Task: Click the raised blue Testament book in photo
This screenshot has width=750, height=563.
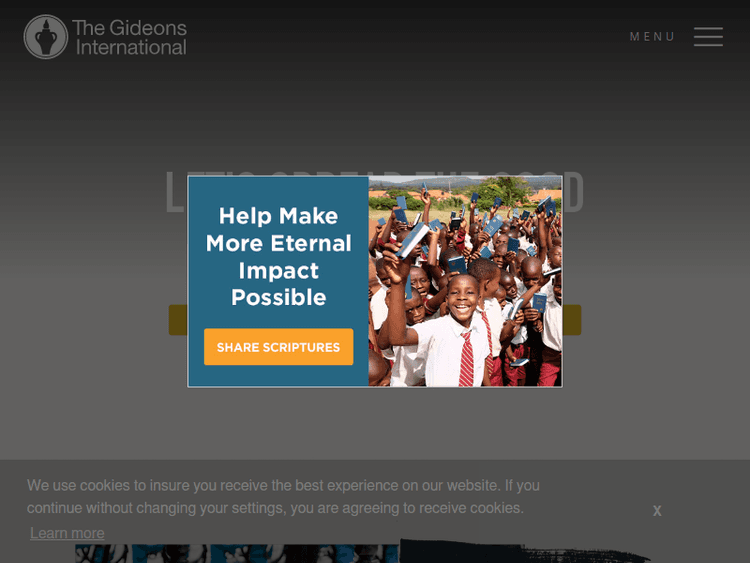Action: tap(414, 240)
